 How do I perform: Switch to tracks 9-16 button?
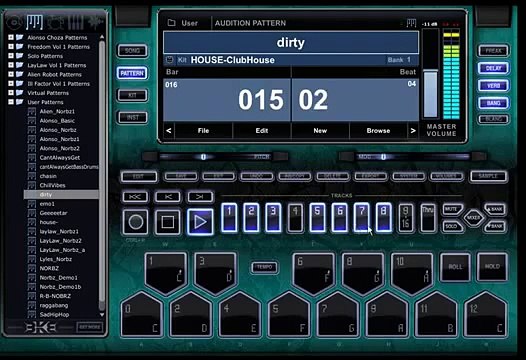pos(406,217)
